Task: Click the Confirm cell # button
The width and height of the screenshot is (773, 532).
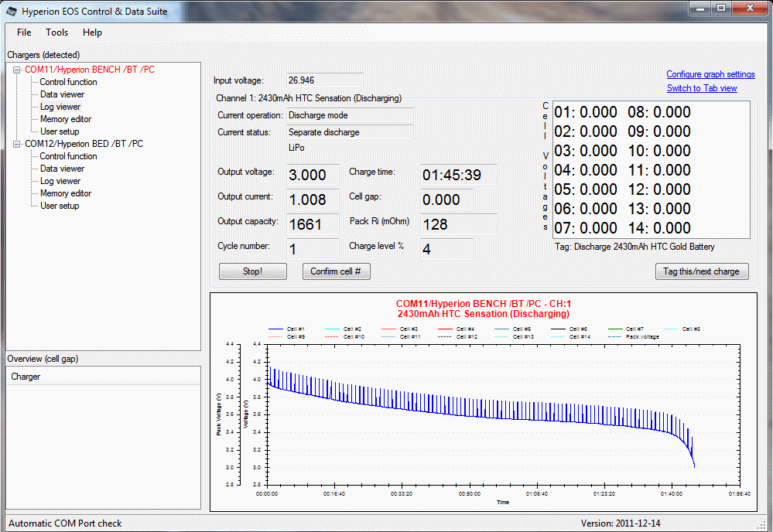Action: [336, 271]
